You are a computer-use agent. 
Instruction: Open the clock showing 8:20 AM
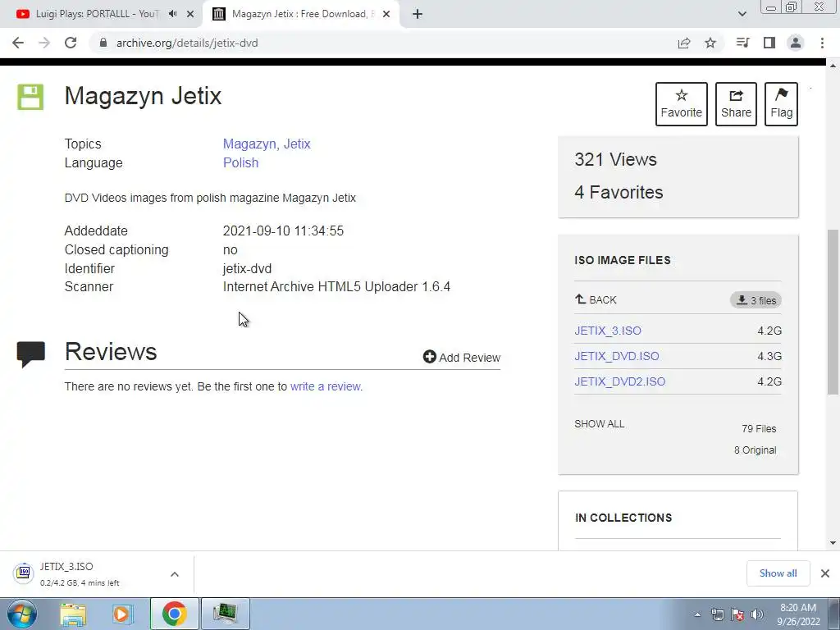798,614
